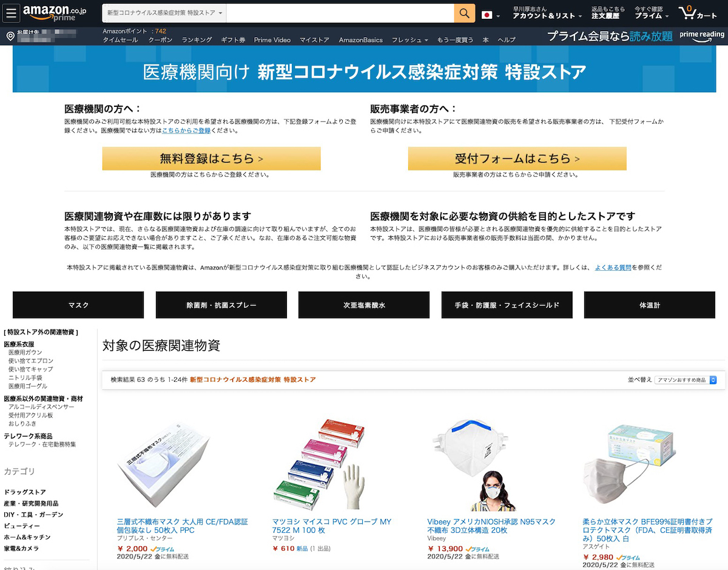Open ギフト券 in navigation bar

pyautogui.click(x=233, y=40)
